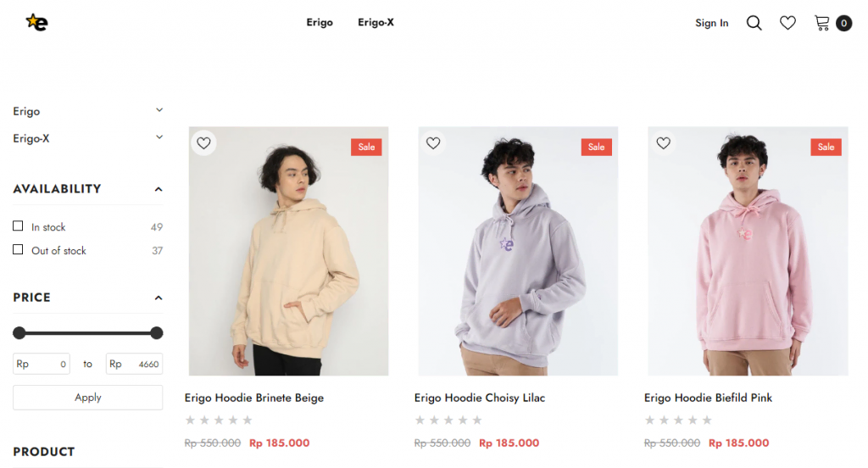Click the Sign In link
Screen dimensions: 868x468
(x=711, y=24)
